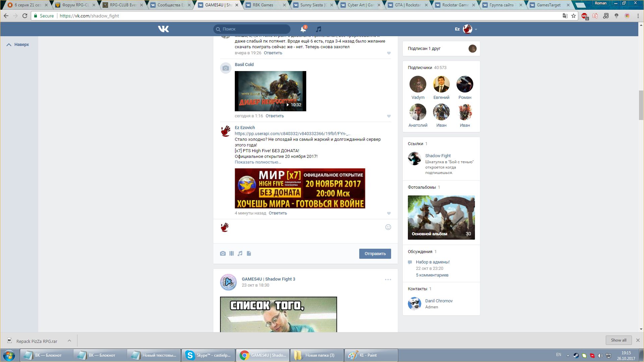
Task: Attach an audio track to the comment
Action: [x=240, y=254]
